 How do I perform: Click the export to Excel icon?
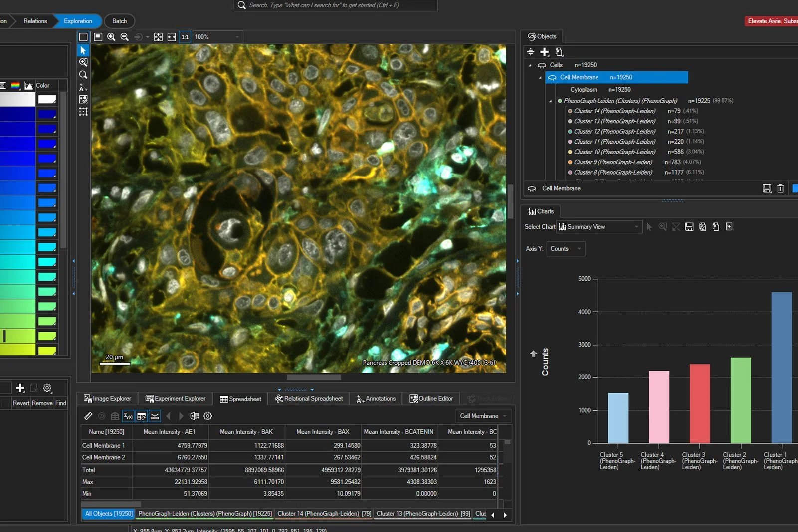click(195, 416)
